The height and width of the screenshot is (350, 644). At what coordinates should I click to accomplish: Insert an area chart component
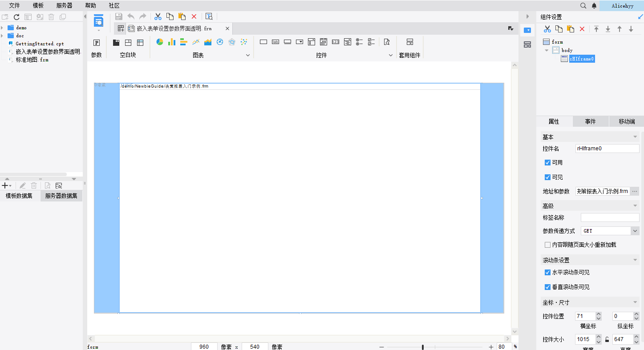[x=208, y=42]
